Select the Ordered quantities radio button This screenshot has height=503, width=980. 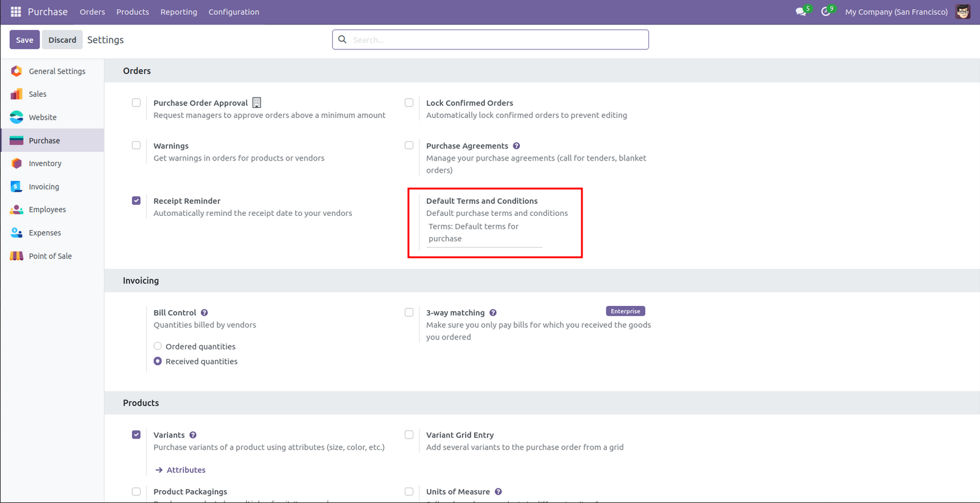(158, 346)
